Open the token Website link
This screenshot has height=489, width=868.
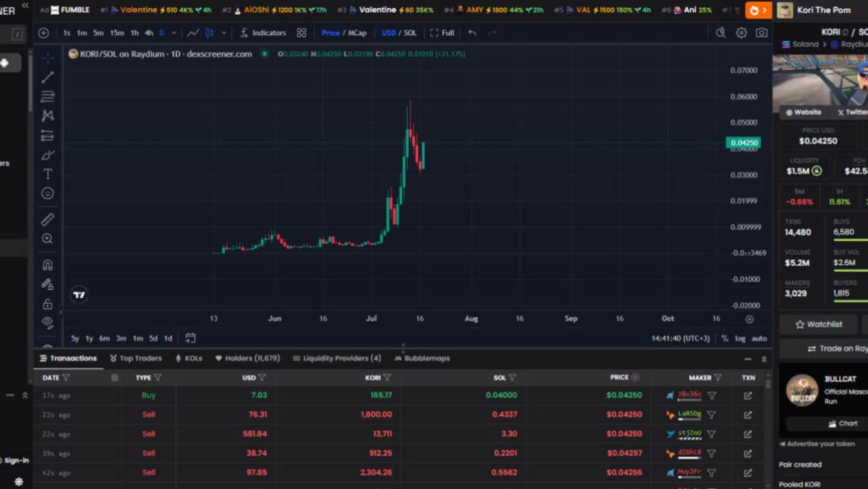coord(803,112)
